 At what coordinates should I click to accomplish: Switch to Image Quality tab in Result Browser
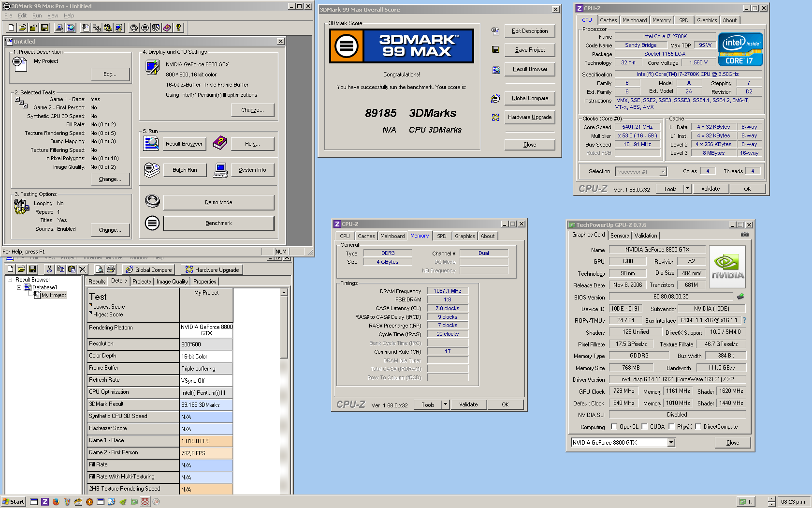coord(172,282)
